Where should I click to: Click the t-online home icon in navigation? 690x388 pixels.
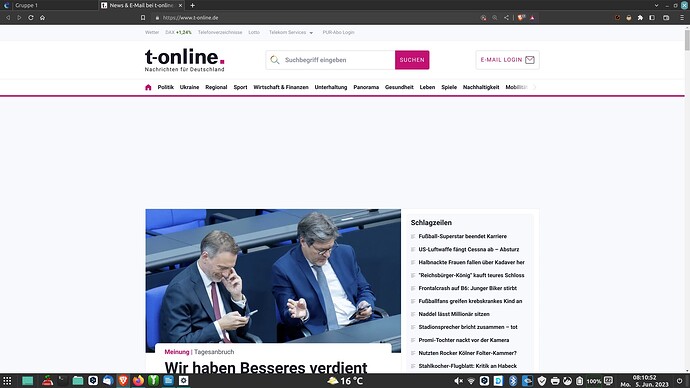[x=148, y=87]
